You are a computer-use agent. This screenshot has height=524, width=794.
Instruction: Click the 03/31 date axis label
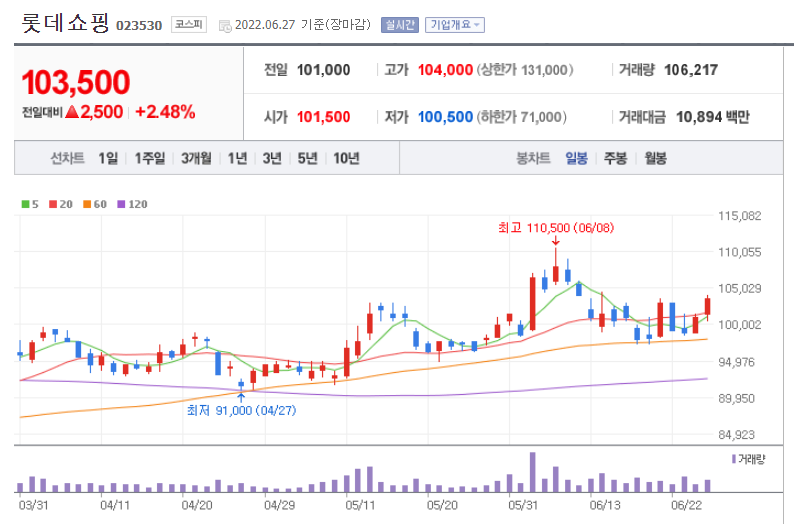[33, 505]
